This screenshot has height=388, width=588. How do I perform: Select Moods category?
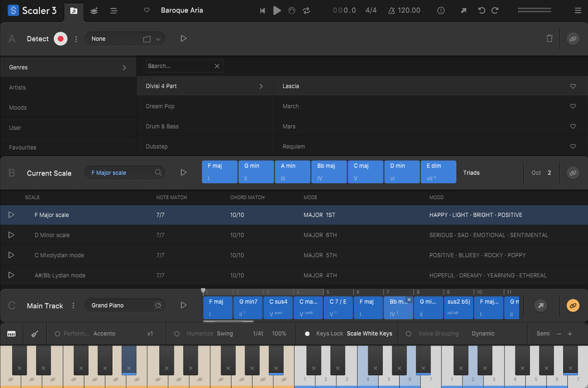pos(68,108)
